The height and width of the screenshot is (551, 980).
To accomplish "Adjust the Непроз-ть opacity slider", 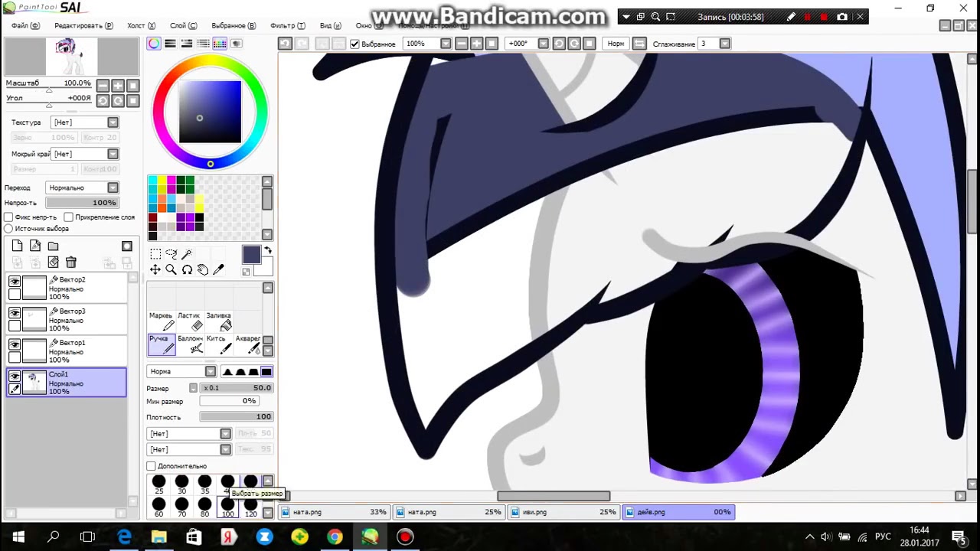I will pyautogui.click(x=82, y=203).
